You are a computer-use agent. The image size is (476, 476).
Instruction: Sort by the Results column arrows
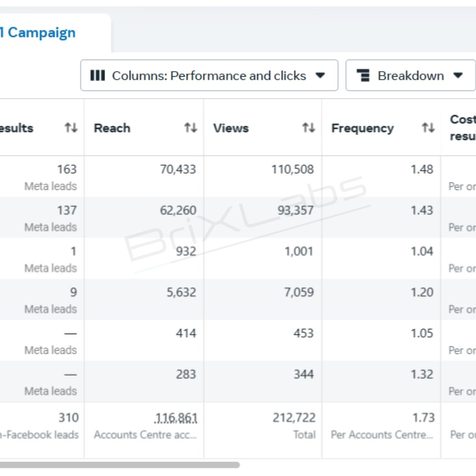point(71,128)
